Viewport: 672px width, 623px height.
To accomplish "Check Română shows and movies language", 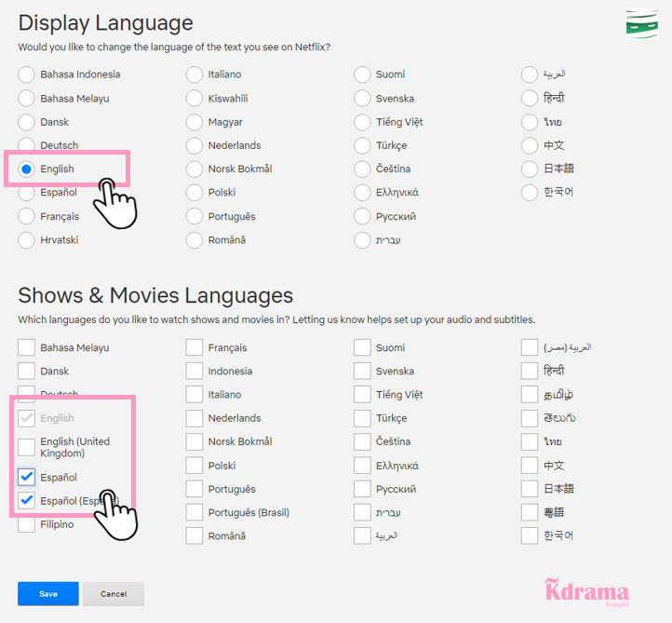I will pos(195,536).
